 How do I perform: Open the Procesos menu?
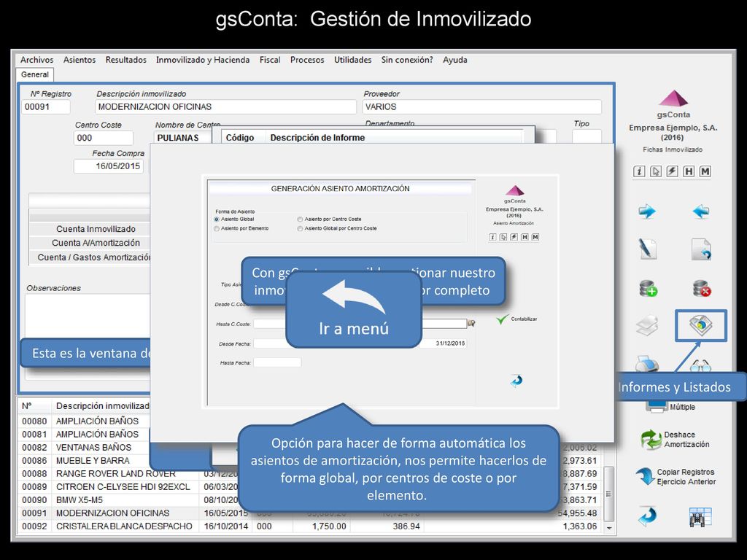(x=307, y=60)
